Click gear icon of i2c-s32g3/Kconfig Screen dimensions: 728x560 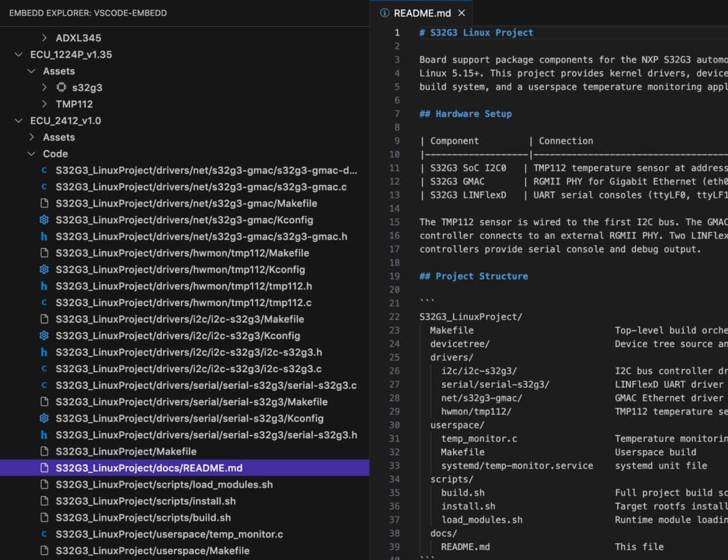pyautogui.click(x=44, y=336)
